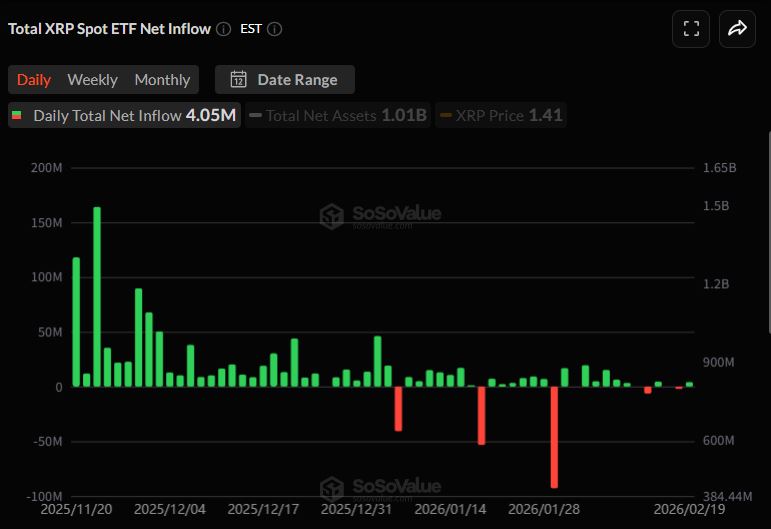Toggle the Total Net Assets series
Image resolution: width=771 pixels, height=529 pixels.
[x=338, y=115]
